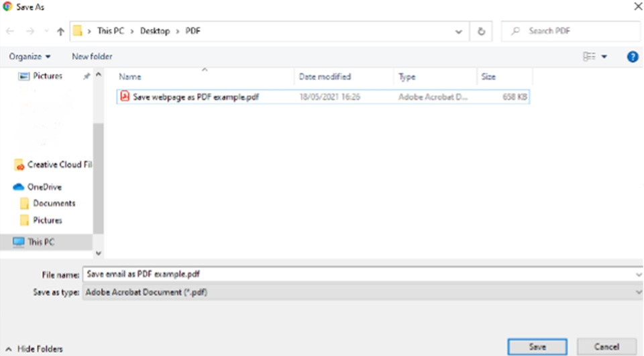644x356 pixels.
Task: Select Desktop in the breadcrumb path
Action: [155, 31]
